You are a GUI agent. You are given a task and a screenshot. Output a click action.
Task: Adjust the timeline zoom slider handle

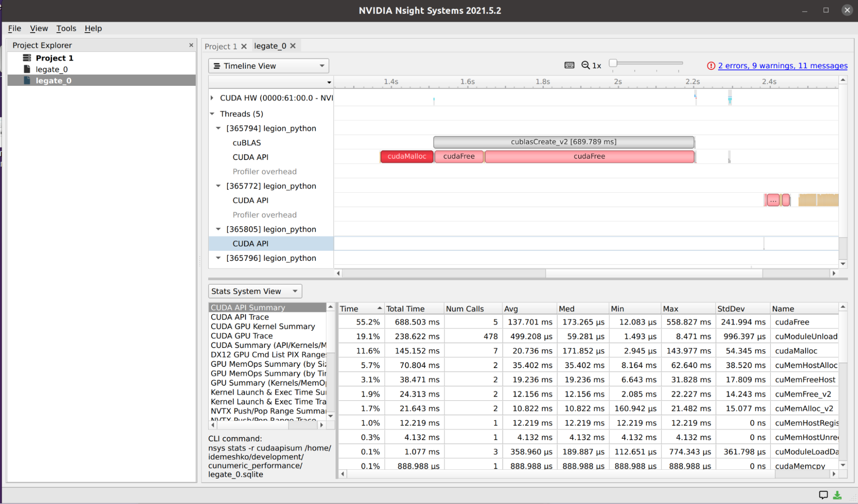(613, 63)
